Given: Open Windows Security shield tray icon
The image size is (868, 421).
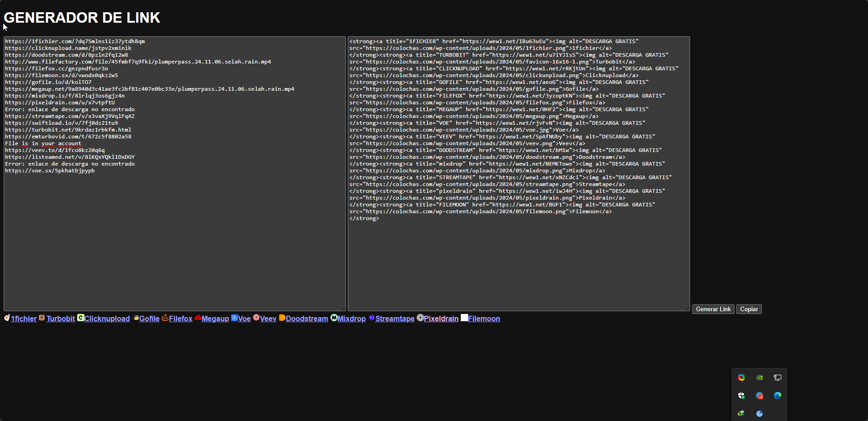Looking at the screenshot, I should pyautogui.click(x=741, y=396).
